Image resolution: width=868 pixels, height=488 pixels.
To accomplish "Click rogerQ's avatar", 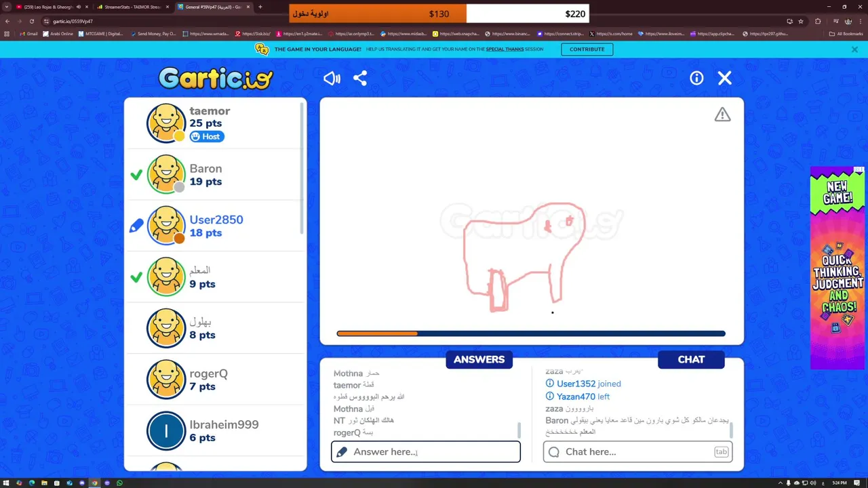I will [165, 380].
